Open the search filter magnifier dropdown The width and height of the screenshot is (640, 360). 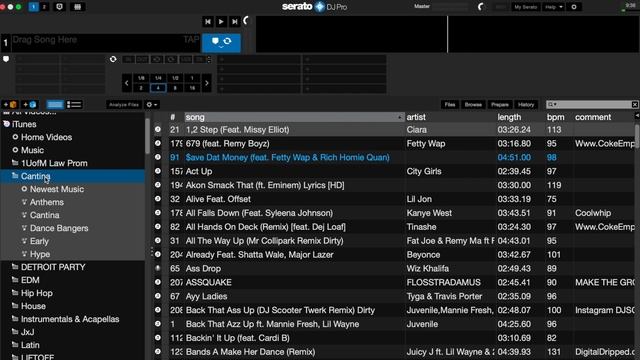(x=552, y=105)
